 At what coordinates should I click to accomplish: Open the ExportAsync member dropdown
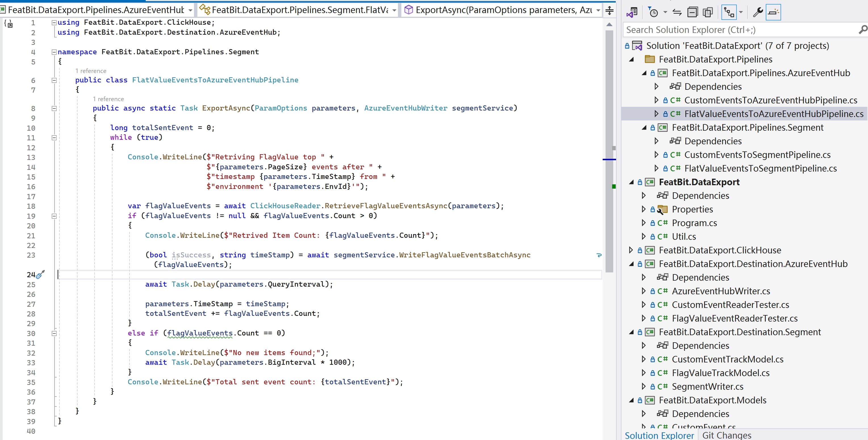pyautogui.click(x=598, y=10)
